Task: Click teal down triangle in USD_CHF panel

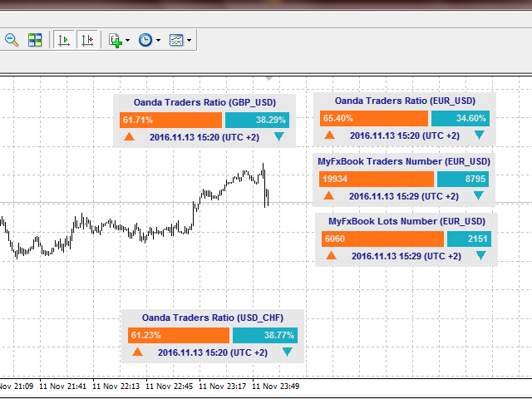Action: point(287,352)
